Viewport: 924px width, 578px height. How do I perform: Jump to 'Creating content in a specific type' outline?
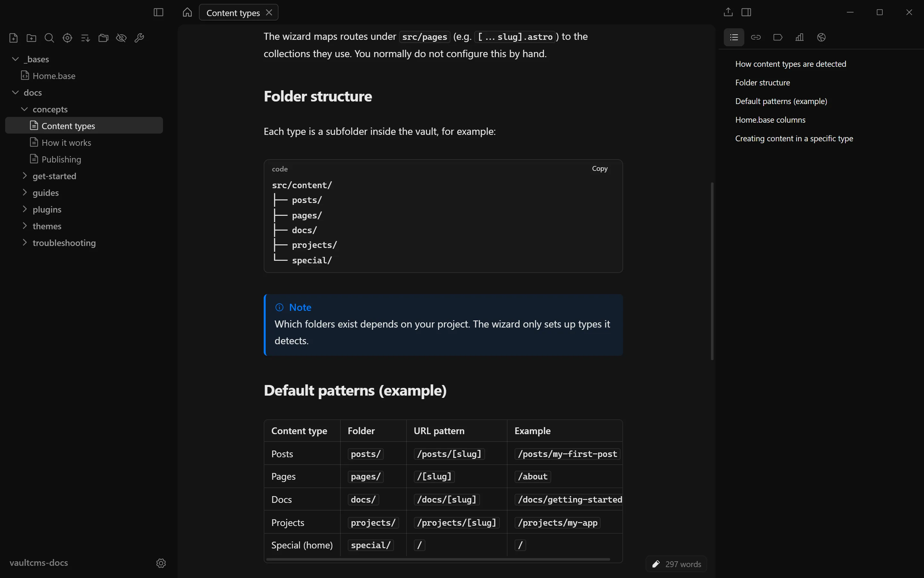(x=794, y=138)
